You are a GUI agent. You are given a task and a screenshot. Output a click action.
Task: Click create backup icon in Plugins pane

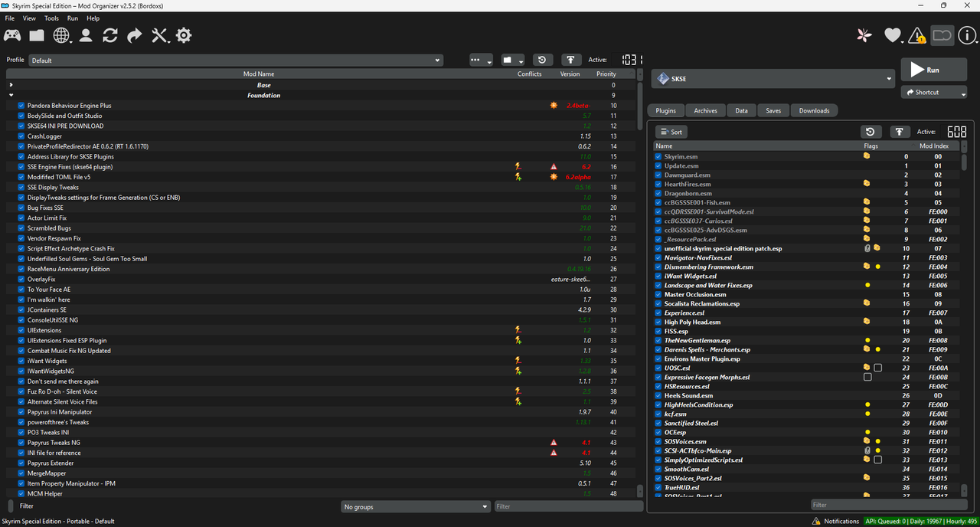(x=900, y=132)
